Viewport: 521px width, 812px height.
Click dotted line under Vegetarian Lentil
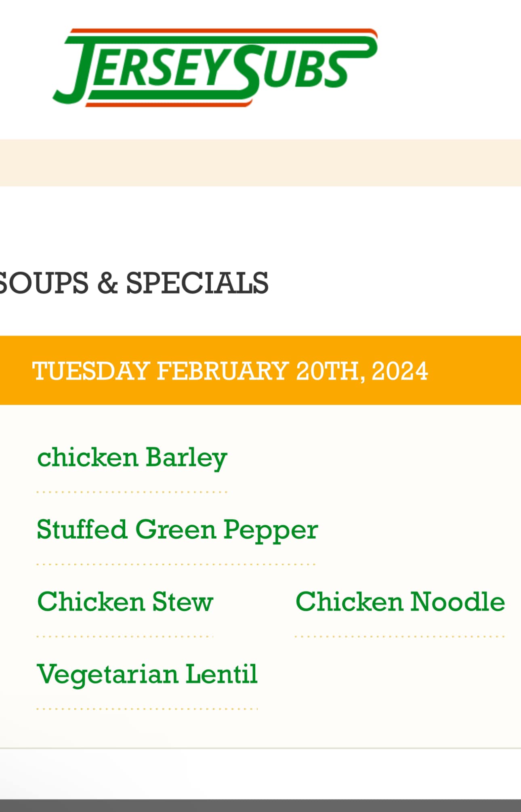pos(147,709)
